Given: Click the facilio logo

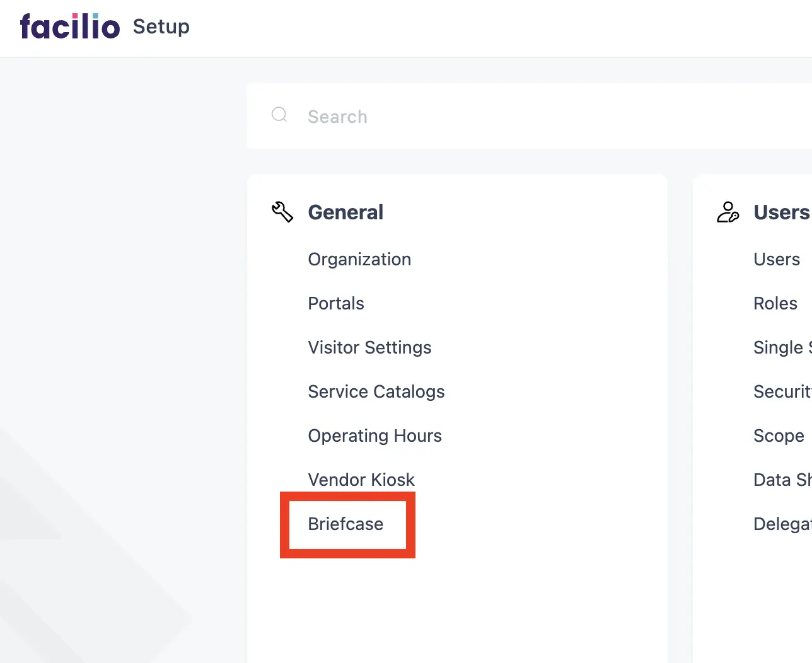Looking at the screenshot, I should (70, 27).
